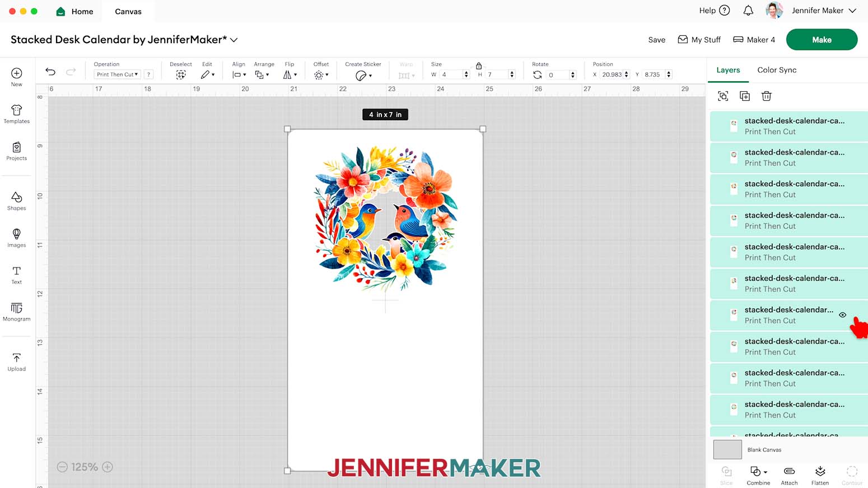This screenshot has width=868, height=488.
Task: Click the Width stepper arrows
Action: (466, 74)
